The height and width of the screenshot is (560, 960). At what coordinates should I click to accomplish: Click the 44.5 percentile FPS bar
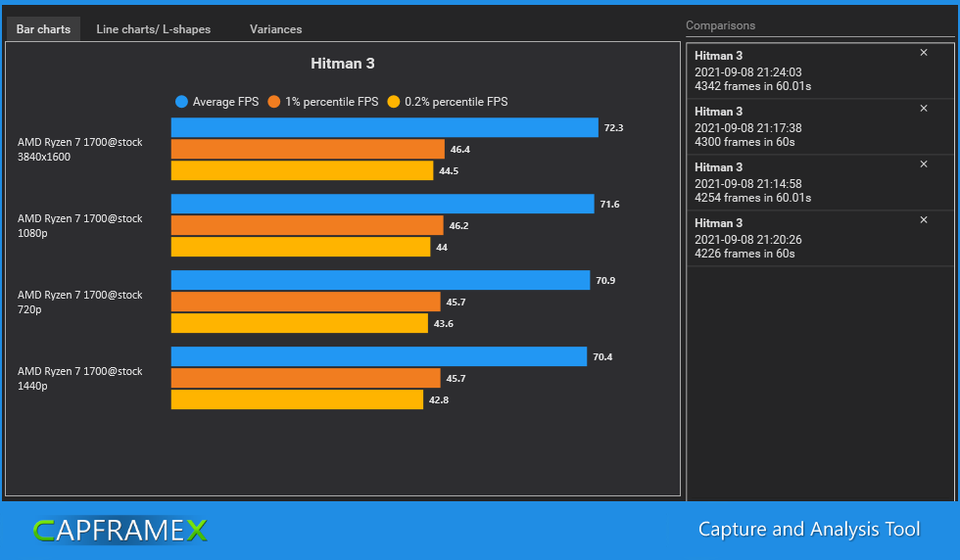(302, 170)
